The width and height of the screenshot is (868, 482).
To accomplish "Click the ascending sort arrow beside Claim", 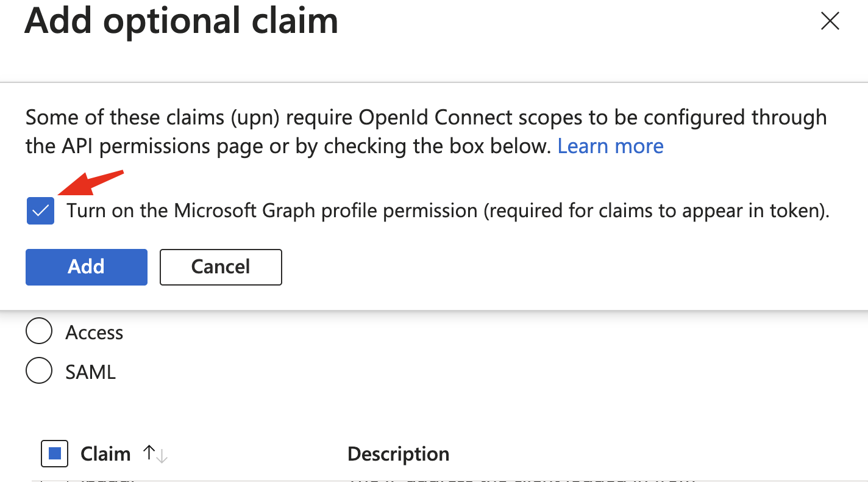I will tap(148, 451).
